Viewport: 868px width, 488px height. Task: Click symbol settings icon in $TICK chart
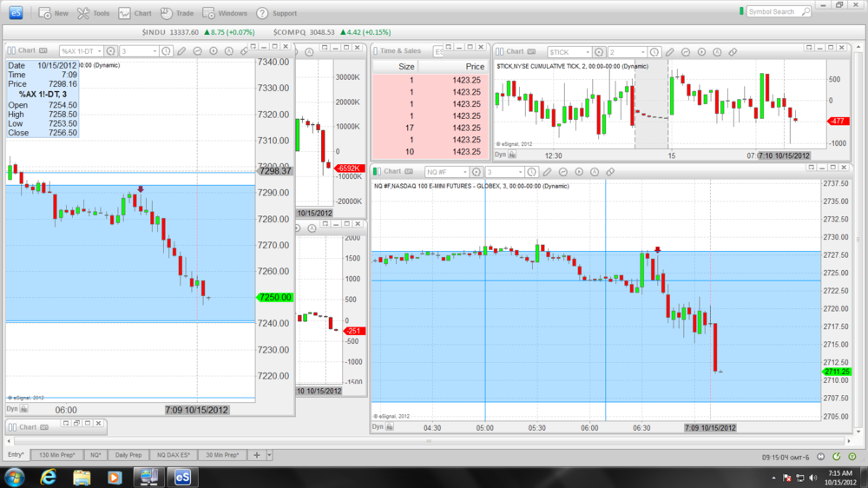pyautogui.click(x=599, y=52)
